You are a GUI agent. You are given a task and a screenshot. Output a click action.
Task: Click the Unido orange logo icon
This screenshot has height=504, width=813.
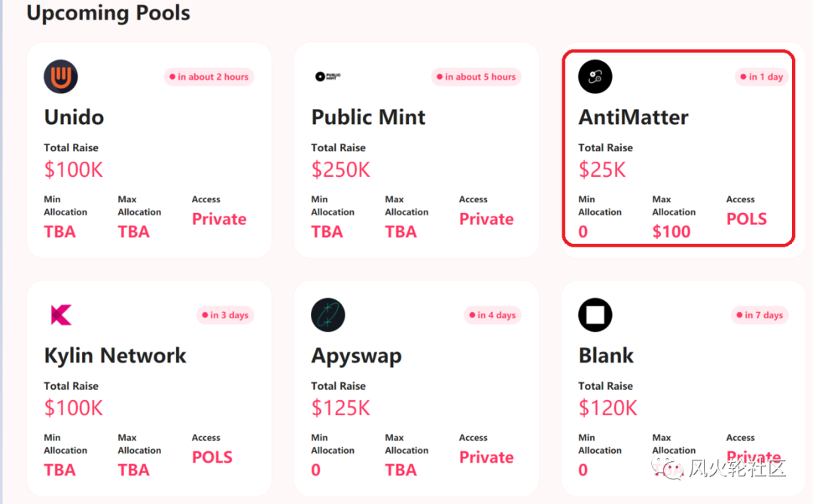point(61,77)
